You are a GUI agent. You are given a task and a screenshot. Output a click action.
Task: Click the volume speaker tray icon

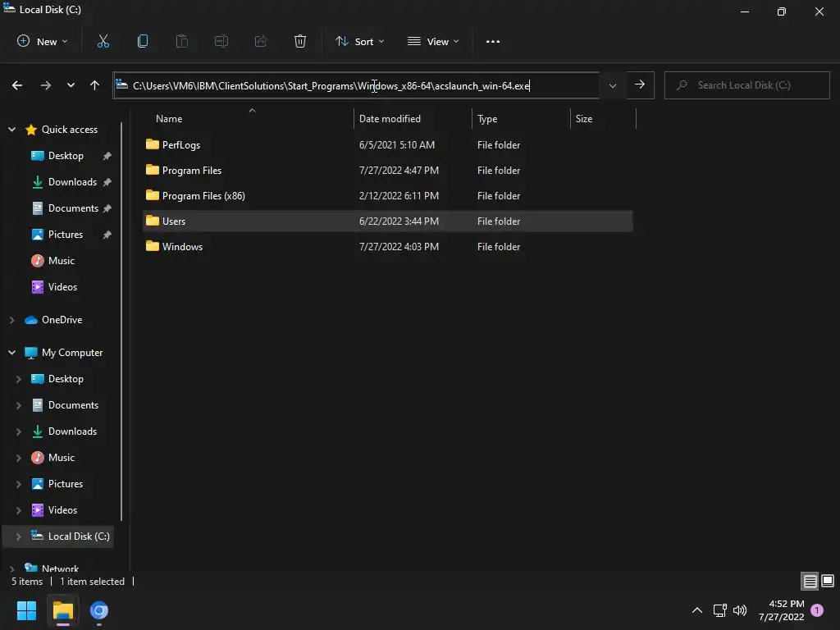(x=740, y=610)
